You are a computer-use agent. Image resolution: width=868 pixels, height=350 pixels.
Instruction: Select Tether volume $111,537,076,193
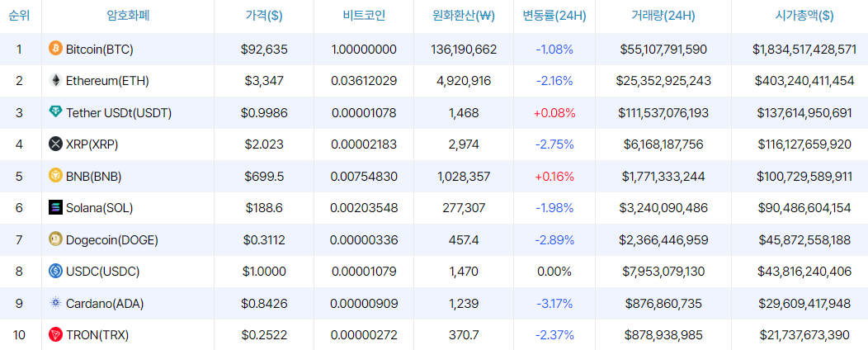pos(663,113)
